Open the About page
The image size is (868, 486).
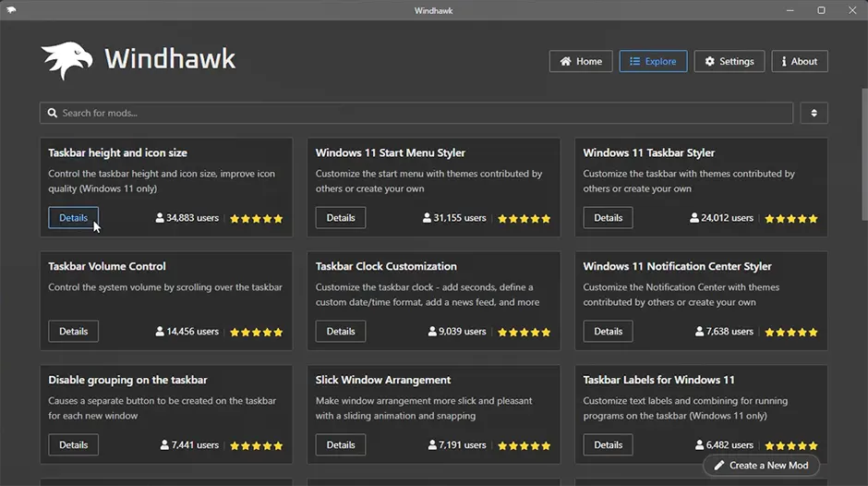click(x=800, y=61)
